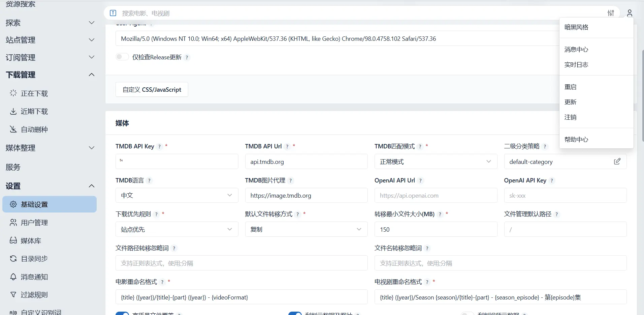
Task: Collapse the 下载管理 sidebar section
Action: pos(92,75)
